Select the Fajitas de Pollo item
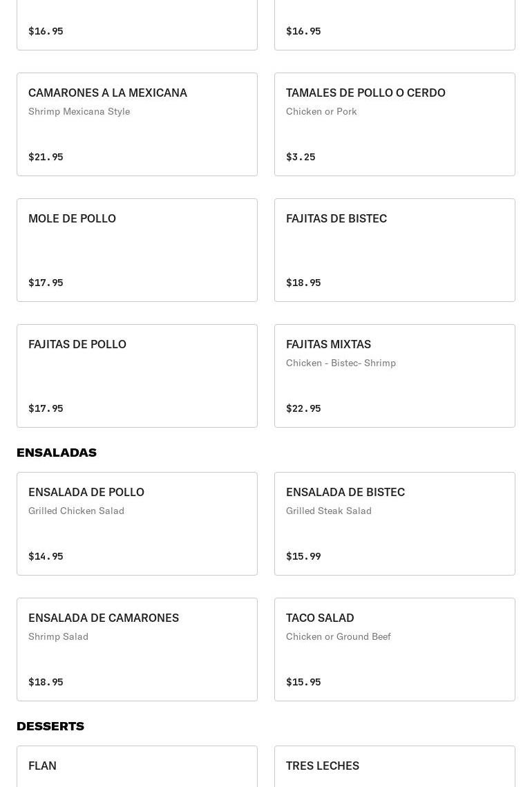The height and width of the screenshot is (787, 532). click(137, 376)
